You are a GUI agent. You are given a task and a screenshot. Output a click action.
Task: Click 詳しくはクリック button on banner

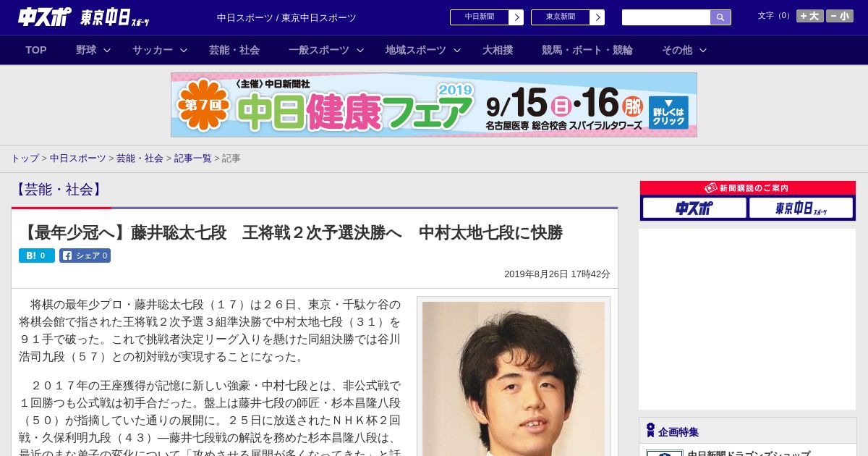pyautogui.click(x=668, y=113)
